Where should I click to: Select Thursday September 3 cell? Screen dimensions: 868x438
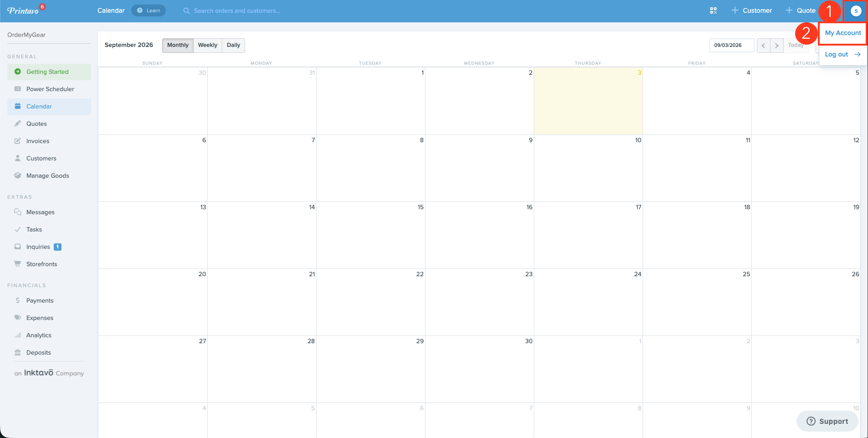tap(588, 101)
